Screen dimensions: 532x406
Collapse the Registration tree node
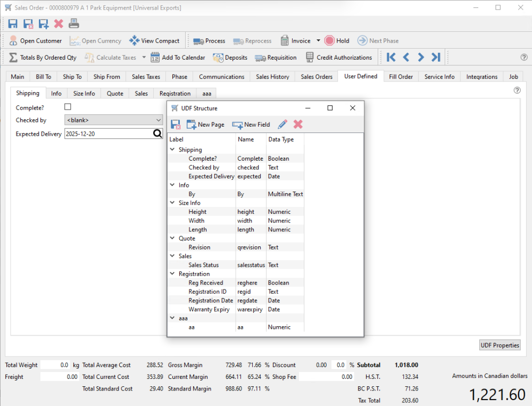[173, 274]
